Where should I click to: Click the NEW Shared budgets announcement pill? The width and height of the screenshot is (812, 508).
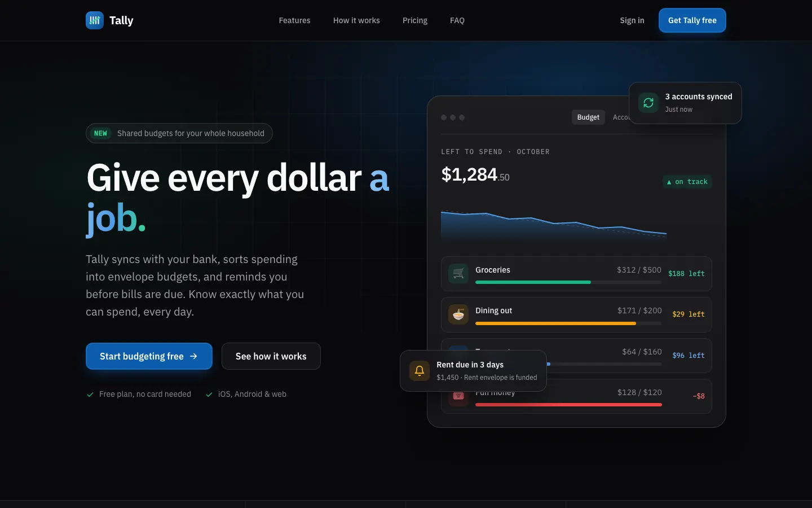pyautogui.click(x=179, y=133)
